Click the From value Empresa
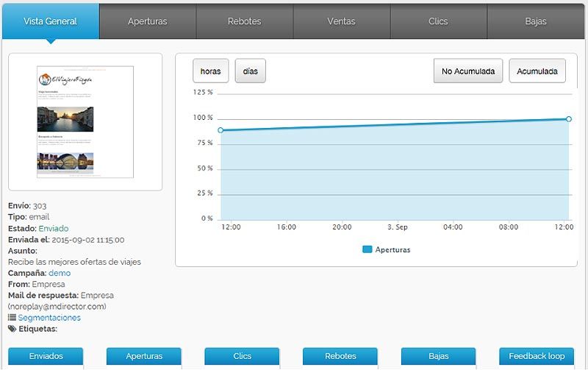The image size is (588, 370). [x=49, y=284]
